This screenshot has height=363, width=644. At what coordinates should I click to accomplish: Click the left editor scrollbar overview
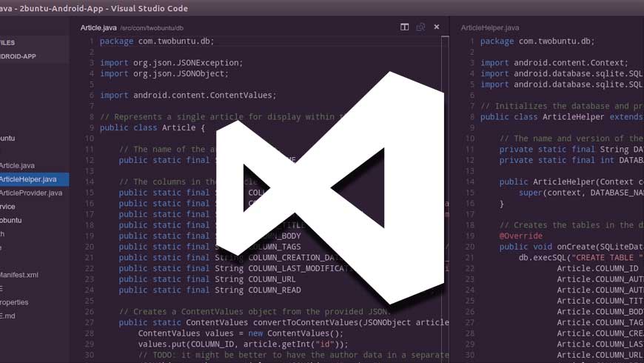(x=445, y=199)
